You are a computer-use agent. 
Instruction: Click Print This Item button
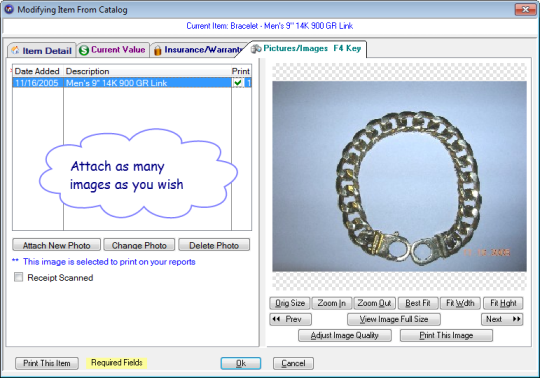point(47,363)
